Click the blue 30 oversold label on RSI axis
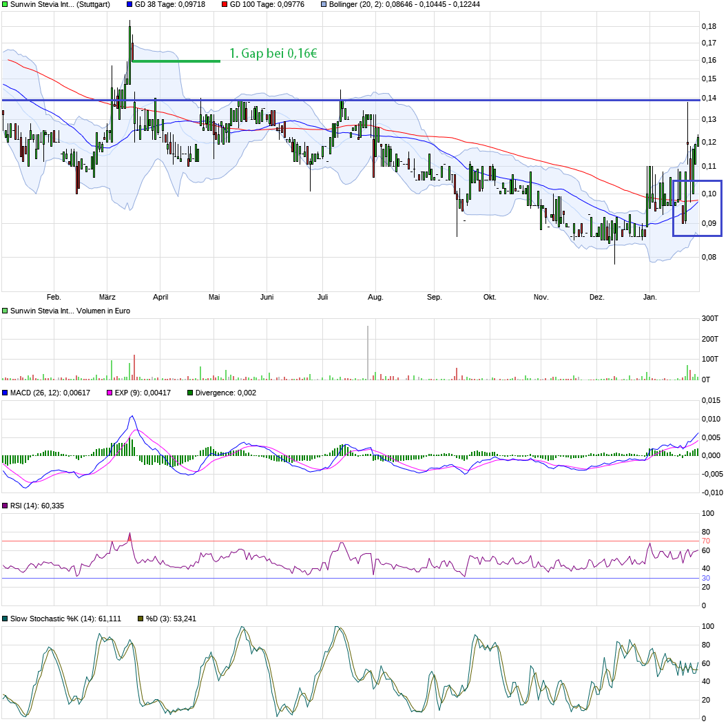728x726 pixels. click(x=706, y=579)
